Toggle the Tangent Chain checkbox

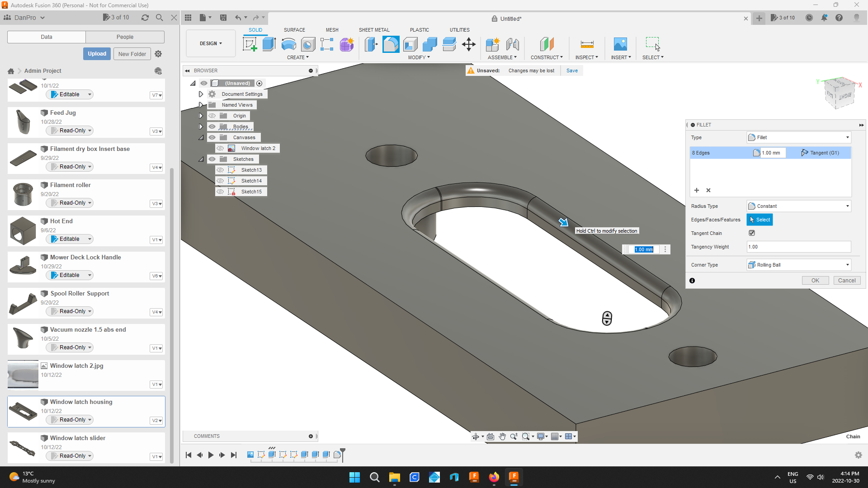751,233
